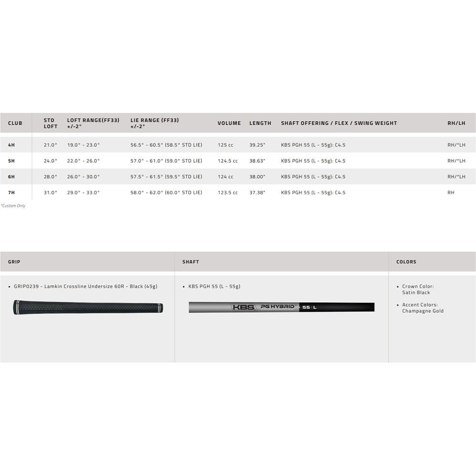The image size is (476, 476).
Task: Click the 38.00" length value
Action: 258,177
